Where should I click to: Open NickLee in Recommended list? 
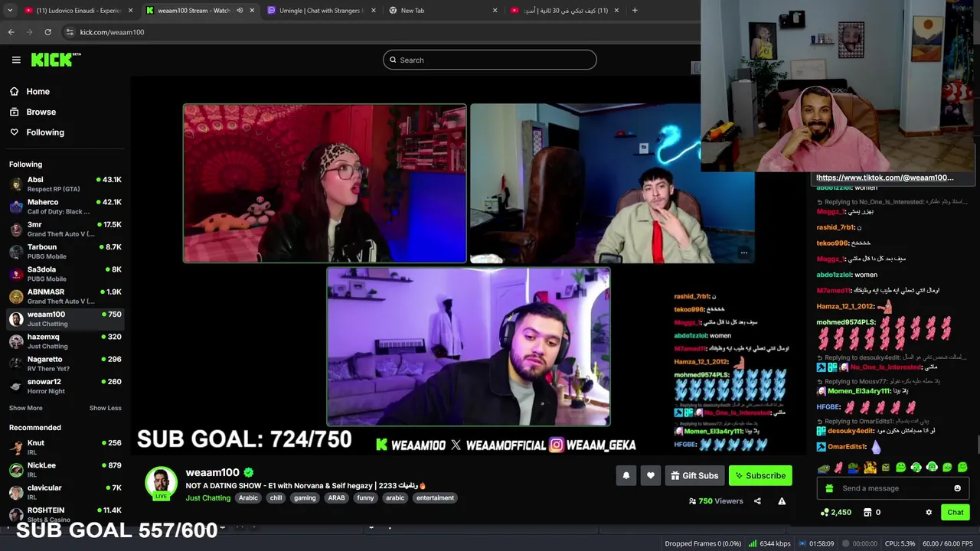pyautogui.click(x=65, y=469)
